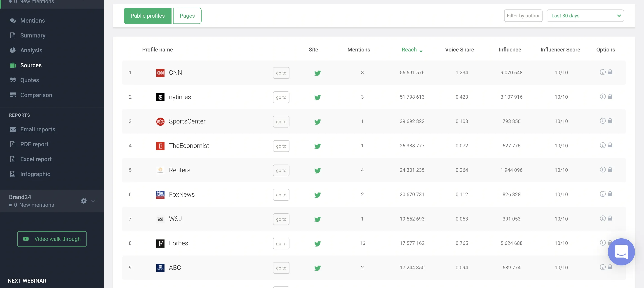Viewport: 644px width, 288px height.
Task: Click go to for WSJ
Action: (281, 219)
